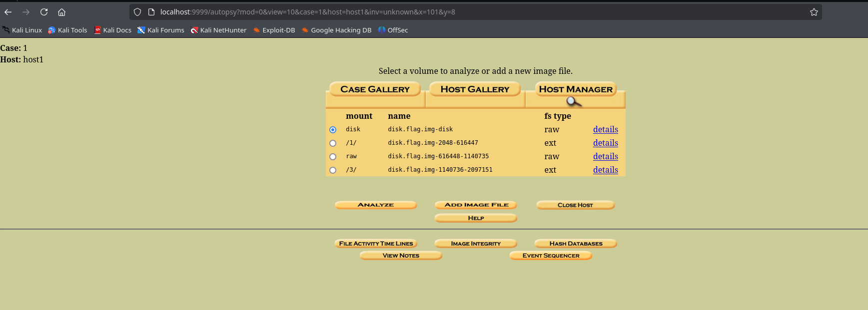Click the Add Image File button
Image resolution: width=868 pixels, height=310 pixels.
[476, 205]
